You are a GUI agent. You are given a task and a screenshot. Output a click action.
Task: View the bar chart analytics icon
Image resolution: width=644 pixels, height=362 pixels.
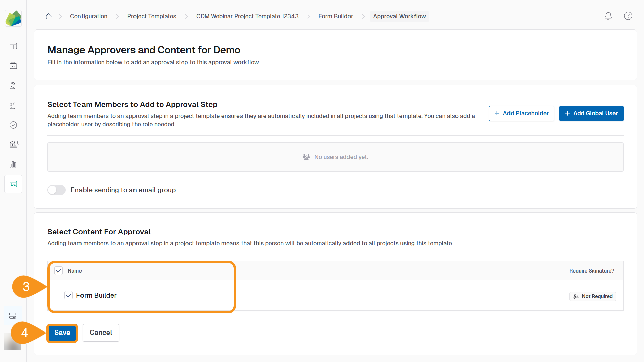pyautogui.click(x=13, y=164)
